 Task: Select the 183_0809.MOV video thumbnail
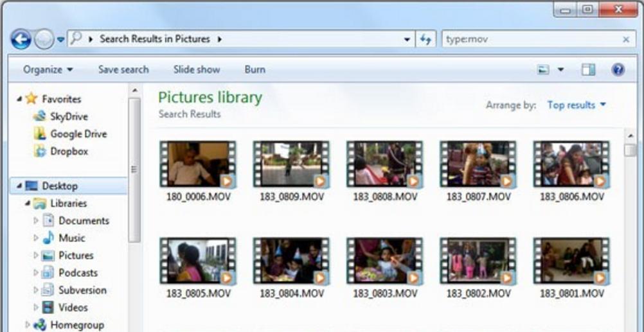click(291, 164)
